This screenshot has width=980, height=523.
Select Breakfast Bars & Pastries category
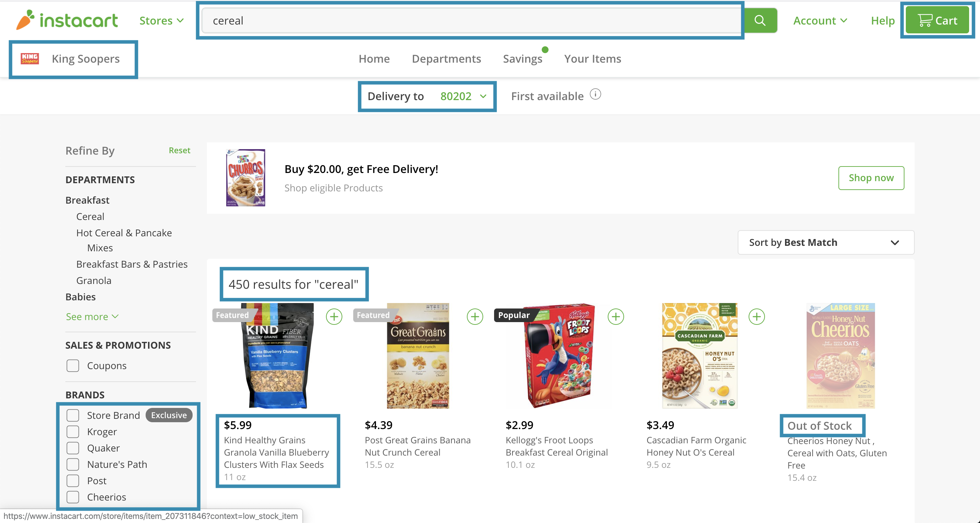(132, 264)
